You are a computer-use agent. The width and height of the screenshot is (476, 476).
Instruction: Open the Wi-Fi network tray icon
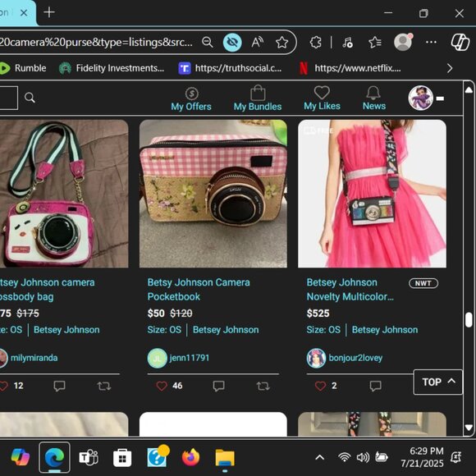coord(344,457)
